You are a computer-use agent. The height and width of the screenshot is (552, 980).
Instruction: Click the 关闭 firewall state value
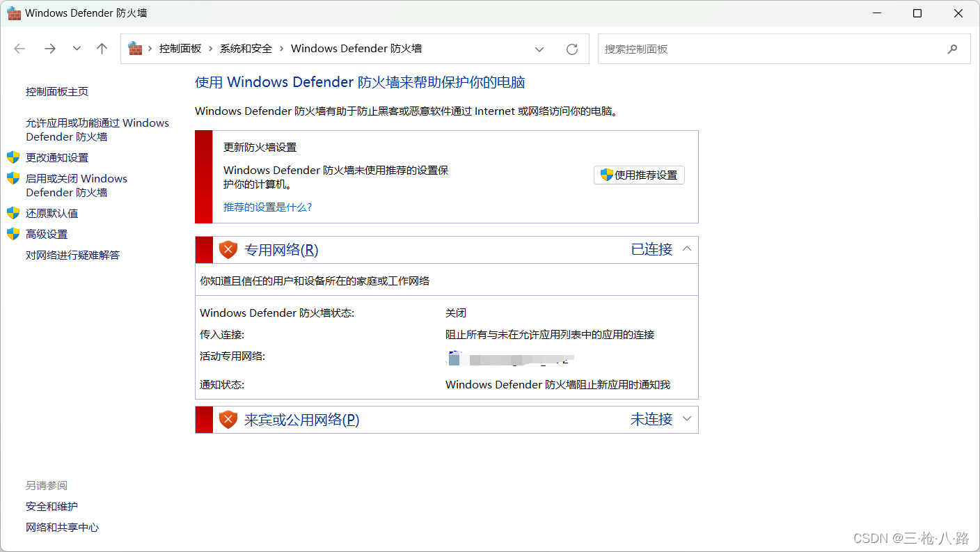456,313
